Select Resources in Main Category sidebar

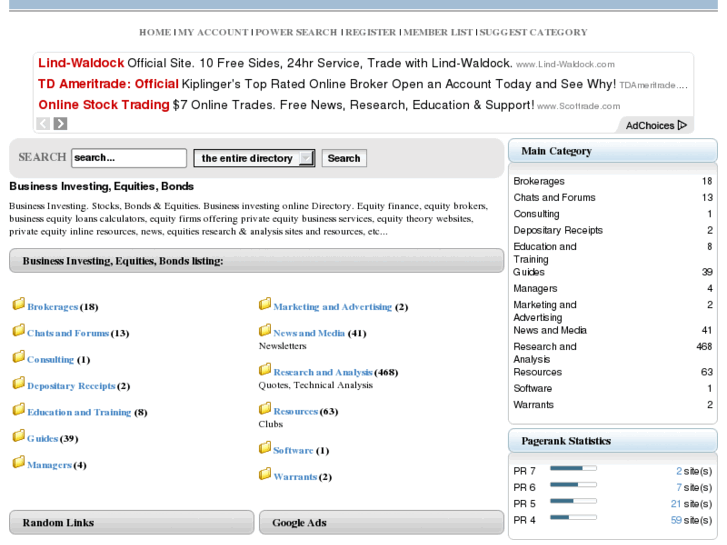click(x=537, y=372)
